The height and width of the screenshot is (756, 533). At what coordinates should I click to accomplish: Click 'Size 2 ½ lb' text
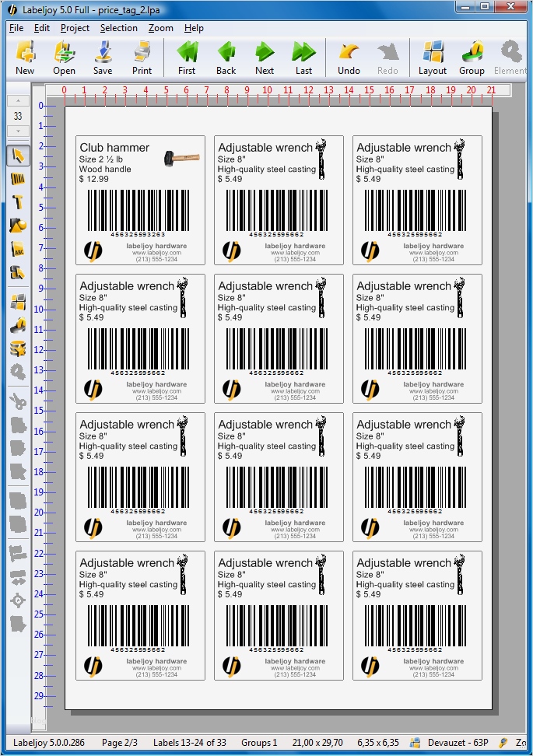(x=101, y=159)
